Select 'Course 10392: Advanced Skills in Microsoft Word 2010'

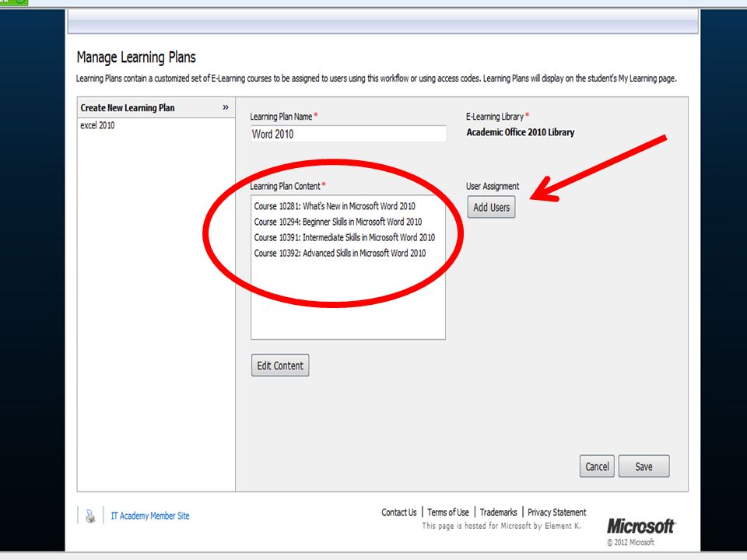[340, 254]
